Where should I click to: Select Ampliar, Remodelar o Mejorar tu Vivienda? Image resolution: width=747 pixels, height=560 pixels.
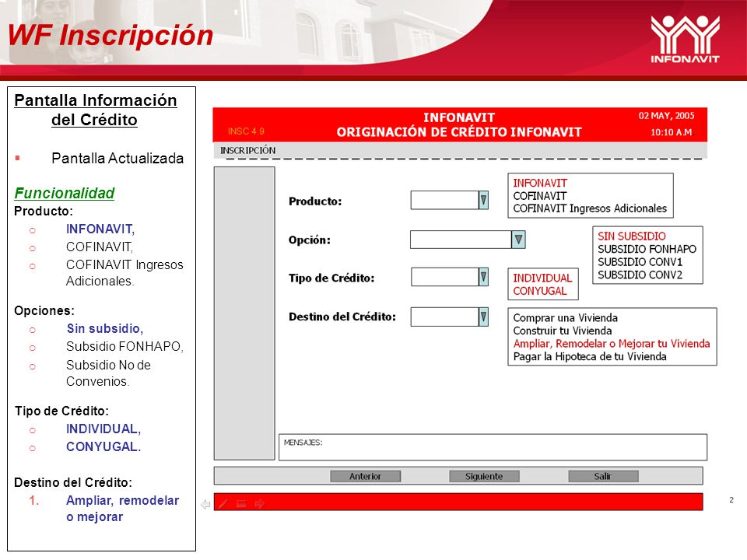coord(612,344)
